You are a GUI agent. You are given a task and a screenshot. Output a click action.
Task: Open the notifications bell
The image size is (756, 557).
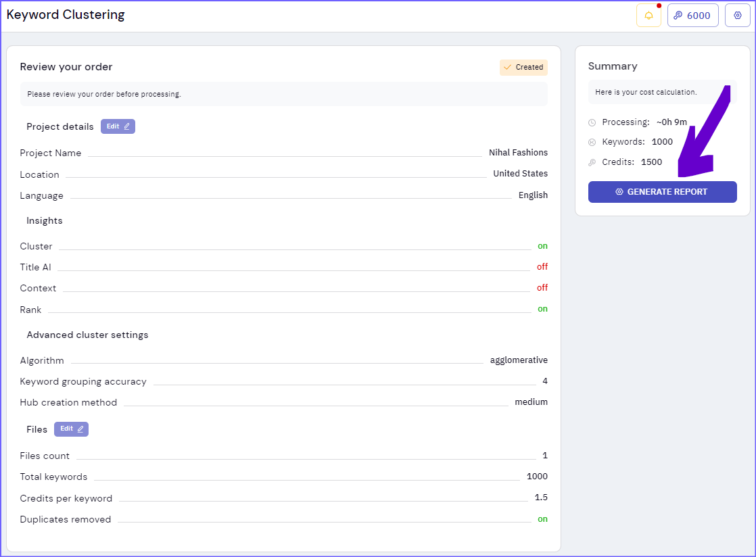point(648,15)
